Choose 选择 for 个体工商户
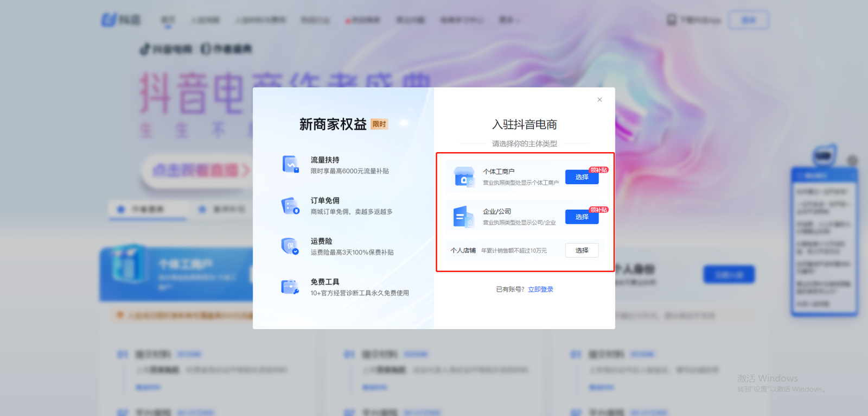The image size is (868, 416). [x=582, y=177]
